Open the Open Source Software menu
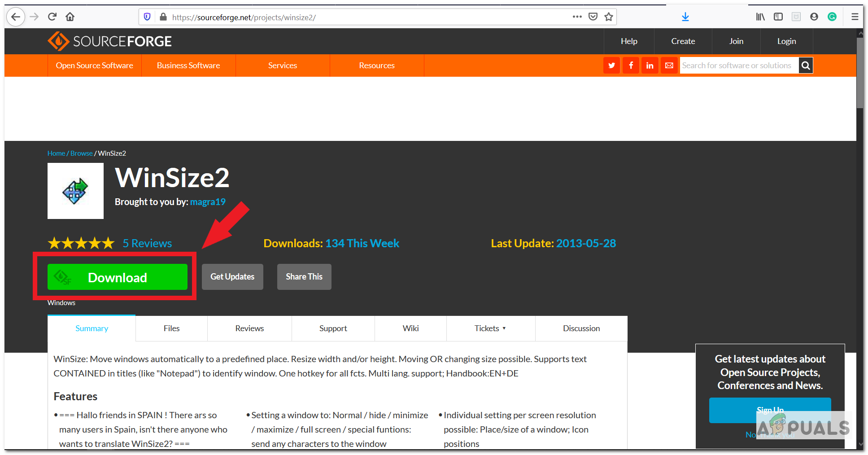The image size is (868, 455). (95, 66)
